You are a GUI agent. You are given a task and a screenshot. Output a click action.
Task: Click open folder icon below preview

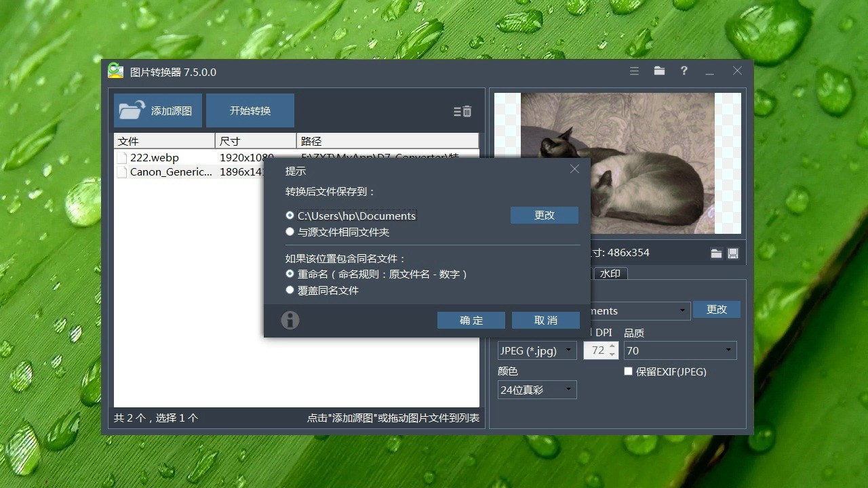(716, 253)
